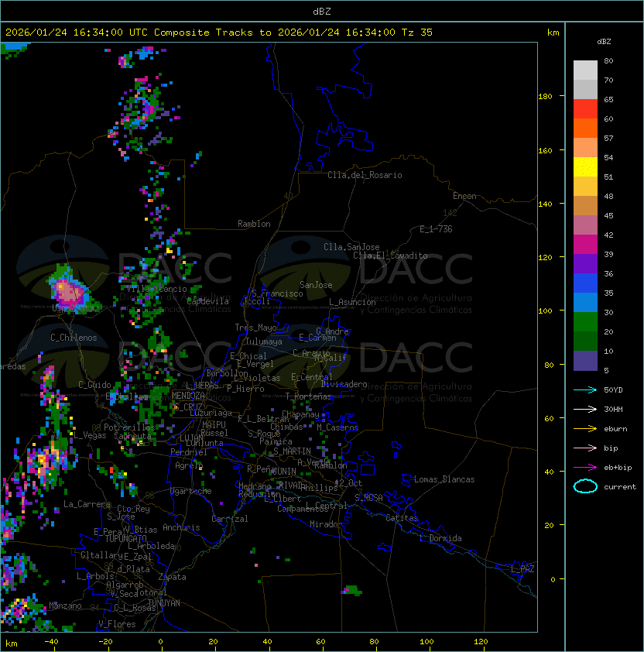The width and height of the screenshot is (644, 652).
Task: Click the Encon map label
Action: click(x=464, y=196)
